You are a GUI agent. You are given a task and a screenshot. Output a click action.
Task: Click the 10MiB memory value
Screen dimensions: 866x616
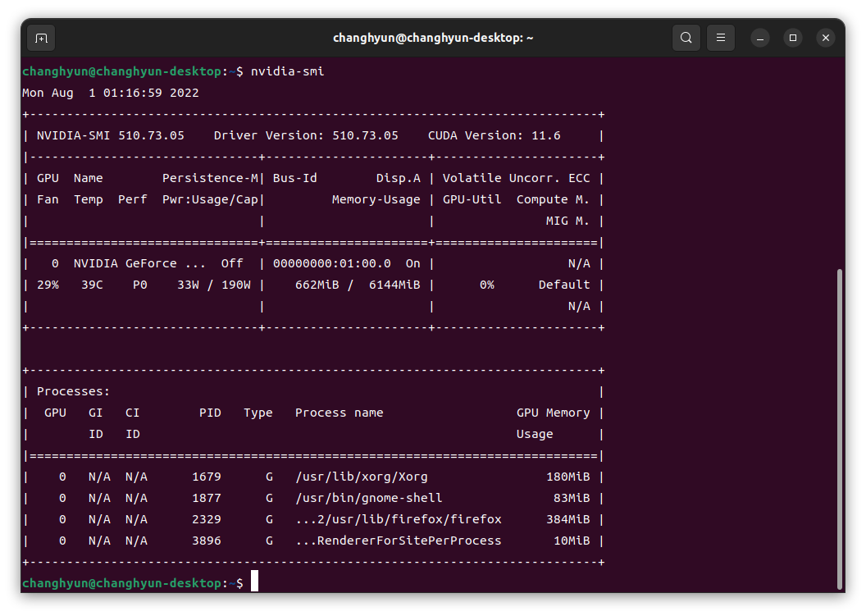click(572, 541)
